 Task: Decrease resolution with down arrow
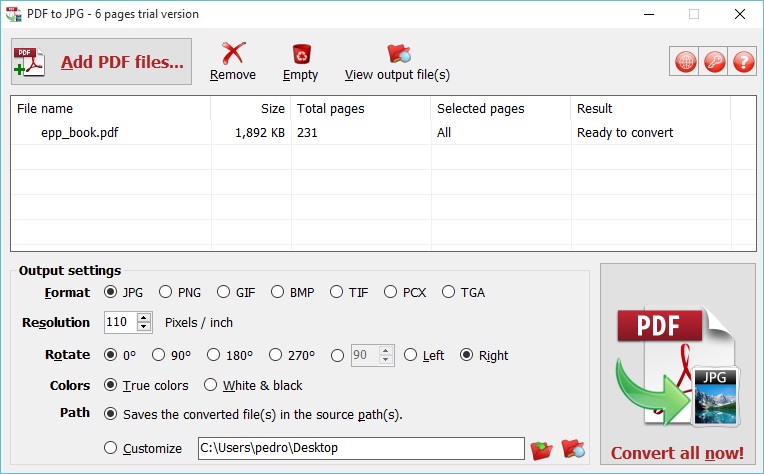144,327
